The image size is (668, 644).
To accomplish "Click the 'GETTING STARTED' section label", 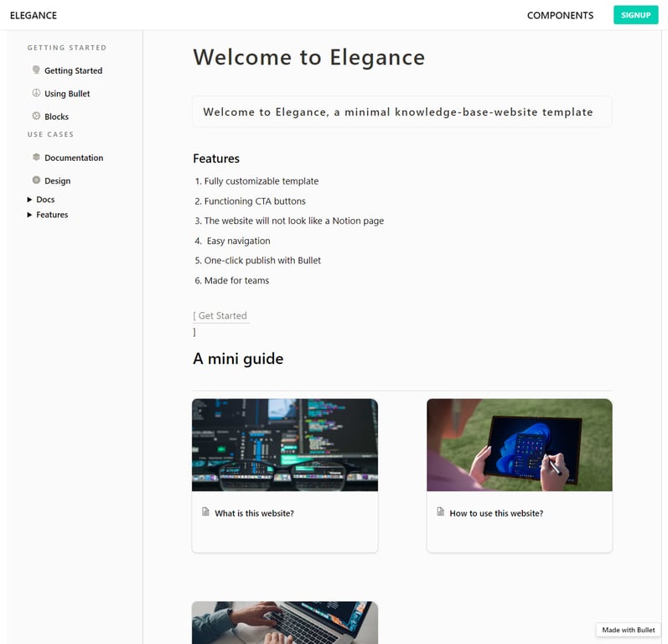I will (x=67, y=48).
